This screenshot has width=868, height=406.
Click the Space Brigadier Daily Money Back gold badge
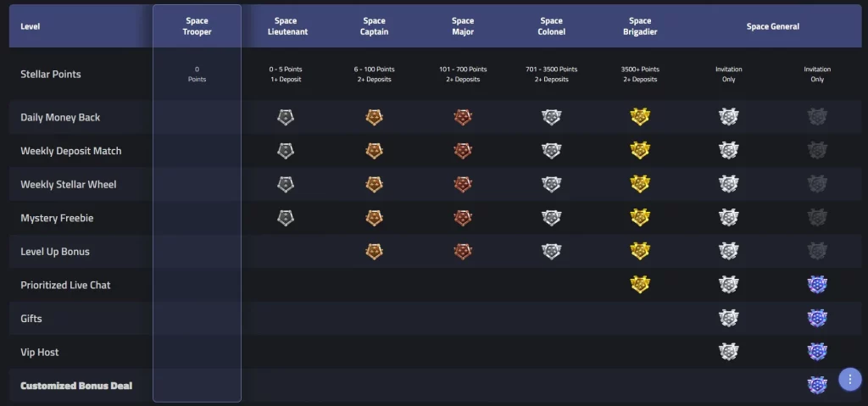tap(640, 117)
